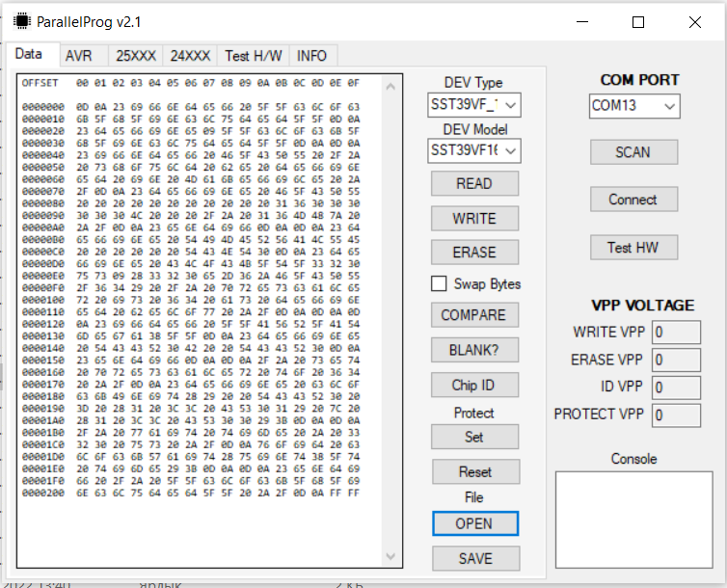Click offset row 0000200 in hex view
Viewport: 727px width, 588px height.
pos(191,493)
